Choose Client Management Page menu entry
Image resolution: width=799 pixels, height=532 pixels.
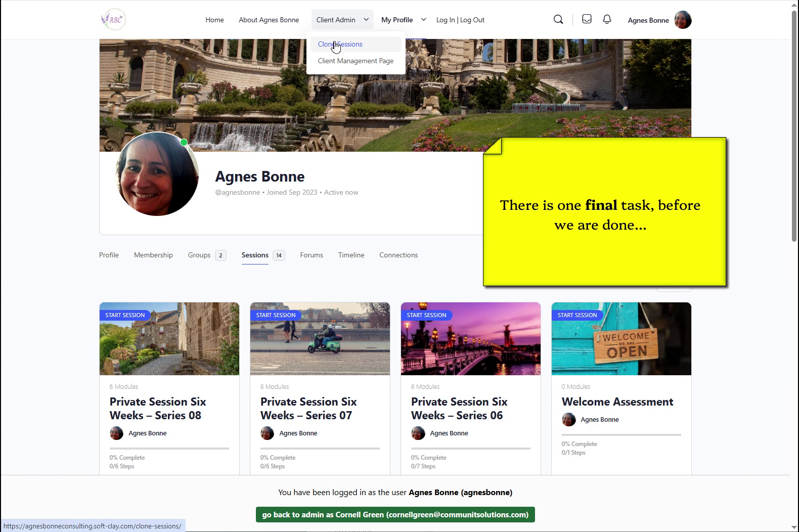(356, 61)
